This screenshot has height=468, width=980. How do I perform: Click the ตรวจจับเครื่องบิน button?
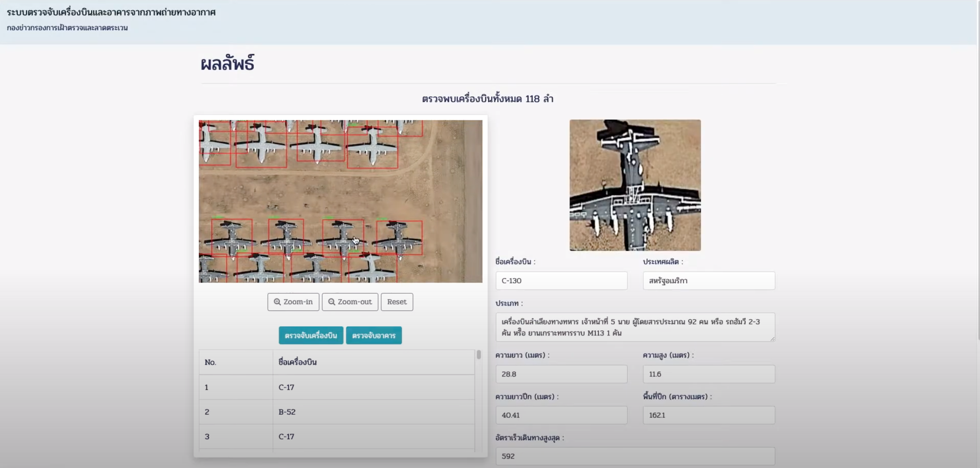[311, 335]
